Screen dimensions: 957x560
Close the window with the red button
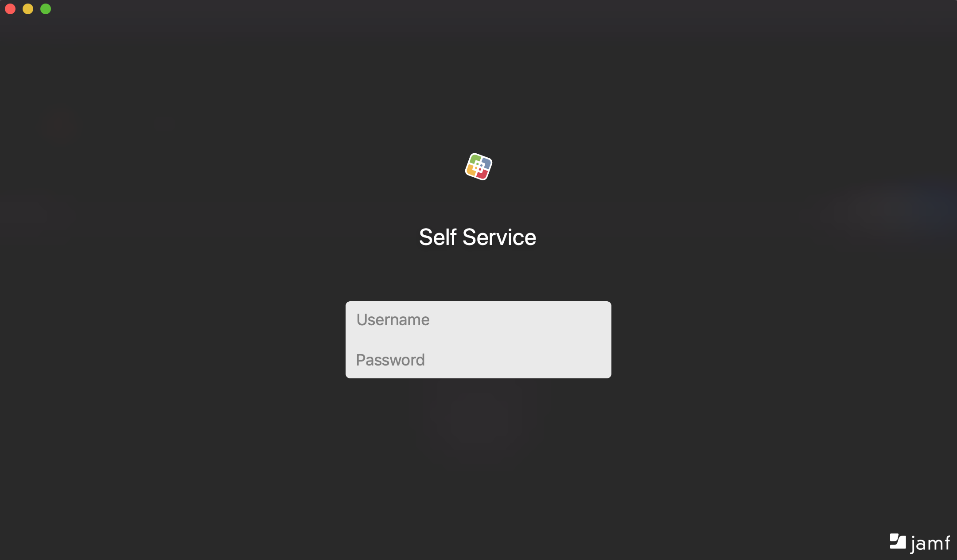tap(10, 9)
